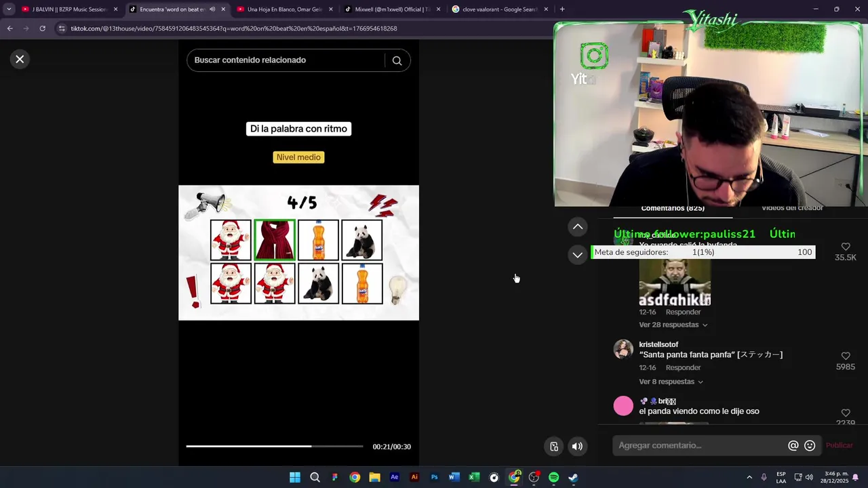Expand Ver 28 respuestas replies
Screen dimensions: 868x488
point(673,325)
